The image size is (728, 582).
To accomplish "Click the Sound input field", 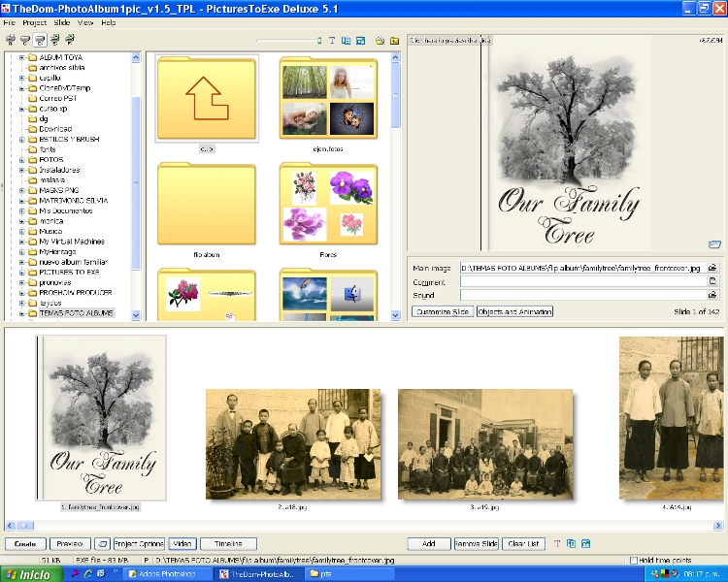I will 583,295.
